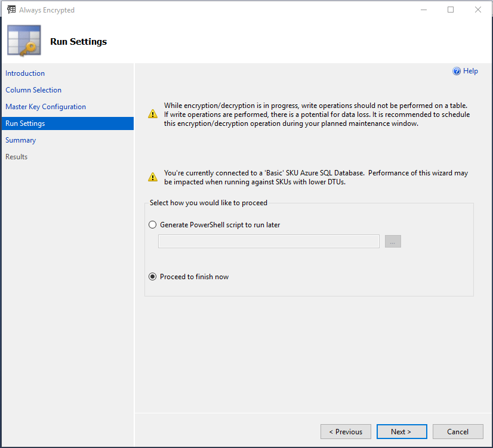Go back with the Previous button
The width and height of the screenshot is (493, 448).
pos(346,431)
